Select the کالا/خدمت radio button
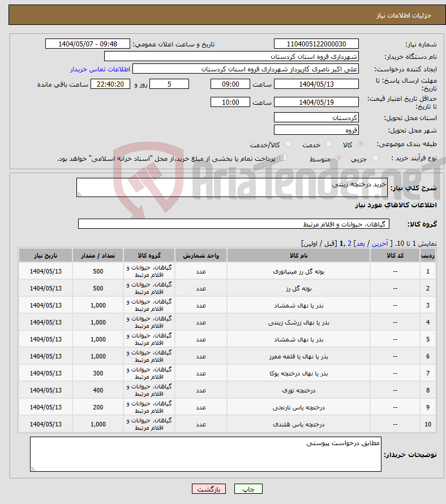This screenshot has height=504, width=446. pyautogui.click(x=288, y=144)
